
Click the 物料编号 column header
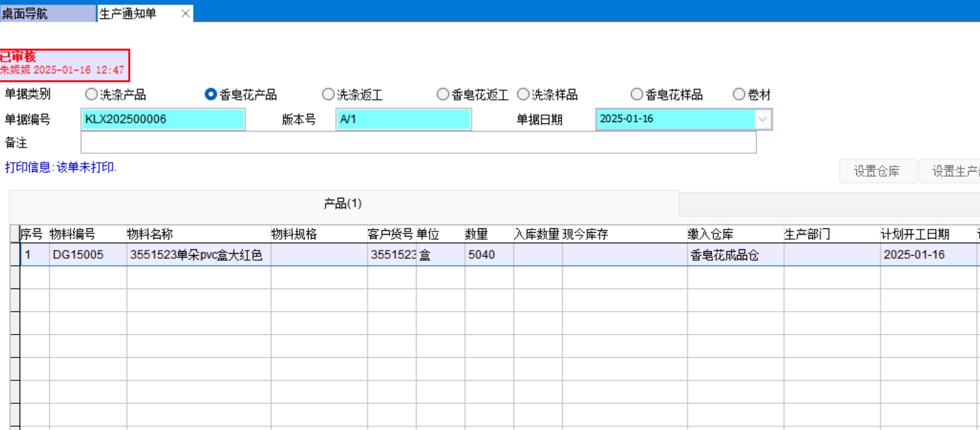click(73, 234)
